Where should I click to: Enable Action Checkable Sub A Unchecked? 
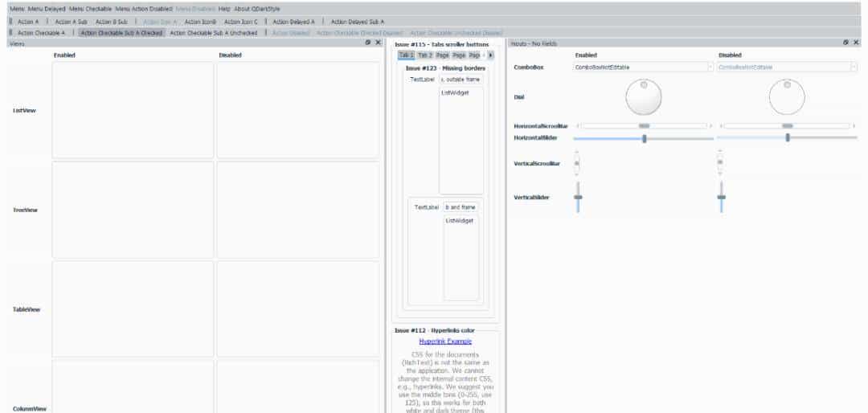tap(214, 33)
